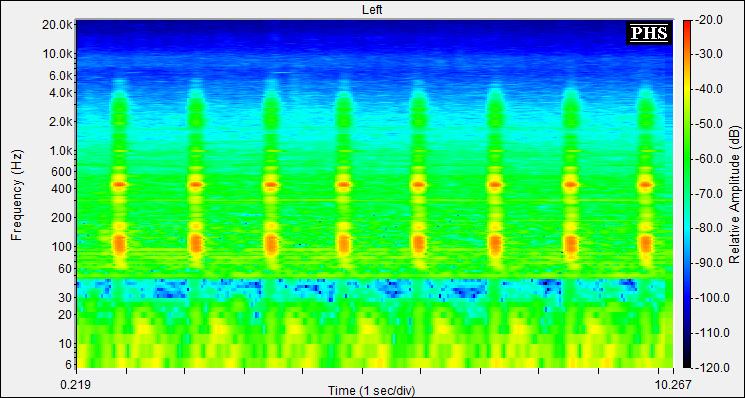
Task: Click the last orange 400 Hz burst
Action: [x=646, y=184]
